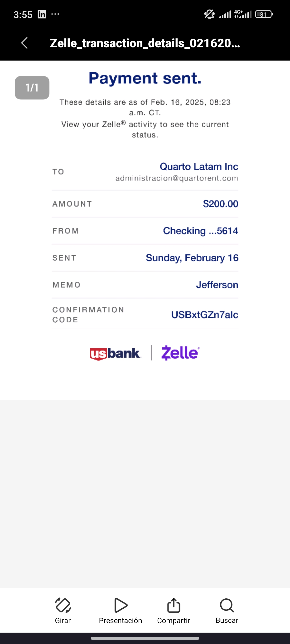290x644 pixels.
Task: Tap the administracion@quartorent.com email address
Action: click(x=177, y=178)
